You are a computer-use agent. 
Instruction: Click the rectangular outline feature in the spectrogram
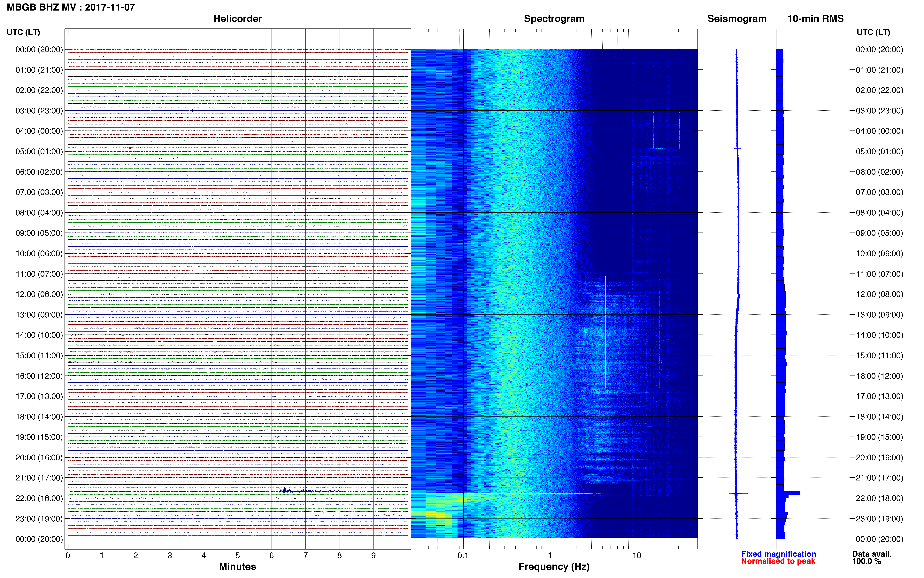pos(666,130)
